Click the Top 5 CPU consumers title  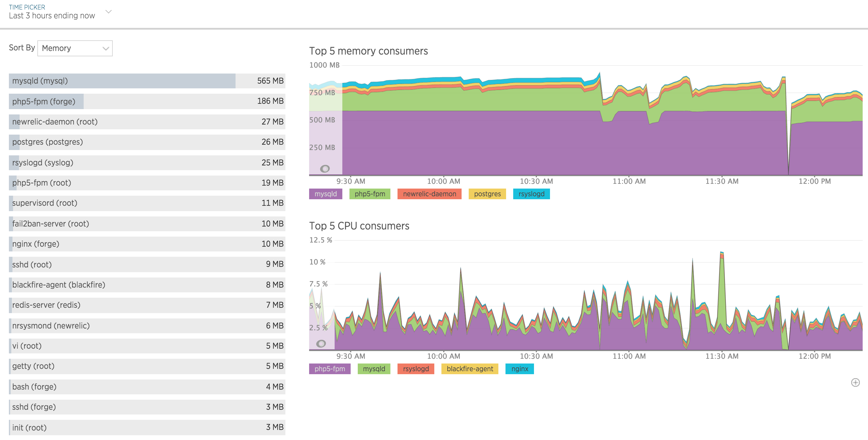point(359,226)
